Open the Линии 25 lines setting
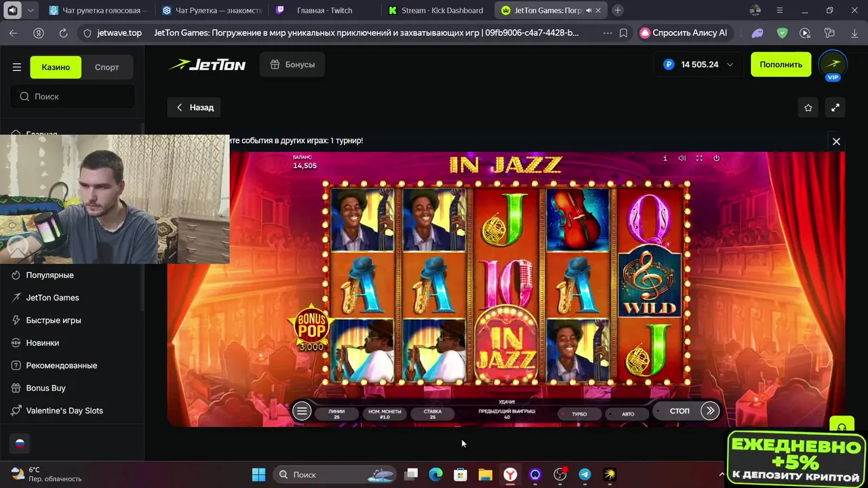The height and width of the screenshot is (488, 868). coord(336,413)
